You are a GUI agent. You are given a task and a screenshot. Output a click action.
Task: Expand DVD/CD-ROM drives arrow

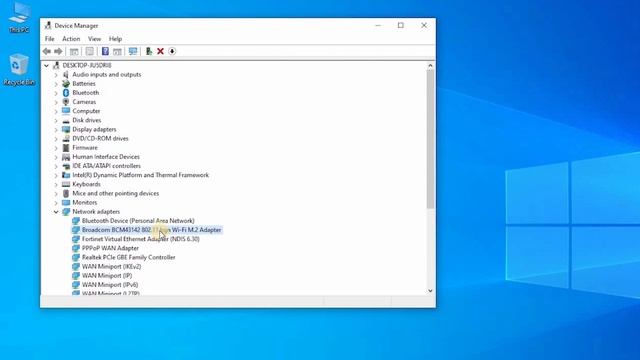pos(56,139)
